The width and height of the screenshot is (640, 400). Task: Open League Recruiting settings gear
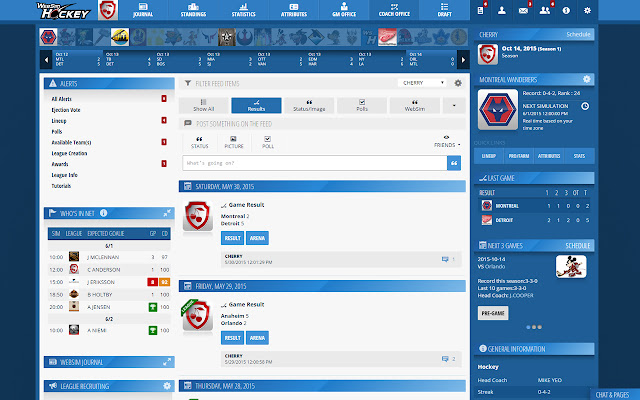coord(167,386)
